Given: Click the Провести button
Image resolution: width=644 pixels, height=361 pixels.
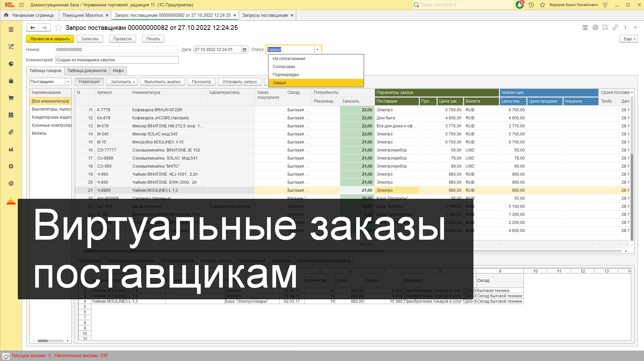Looking at the screenshot, I should click(122, 39).
